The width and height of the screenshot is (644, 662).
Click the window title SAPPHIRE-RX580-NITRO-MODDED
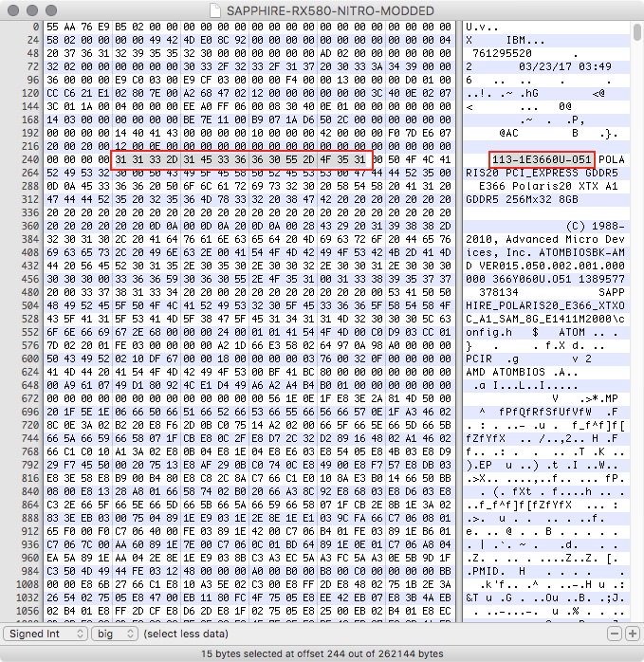[x=330, y=10]
